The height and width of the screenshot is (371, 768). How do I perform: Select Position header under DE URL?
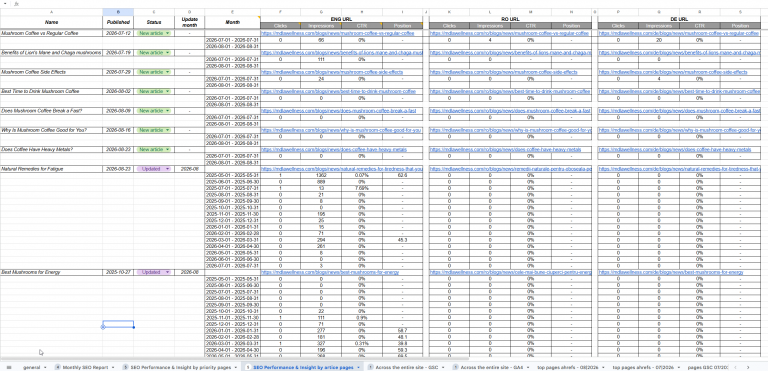click(x=740, y=25)
